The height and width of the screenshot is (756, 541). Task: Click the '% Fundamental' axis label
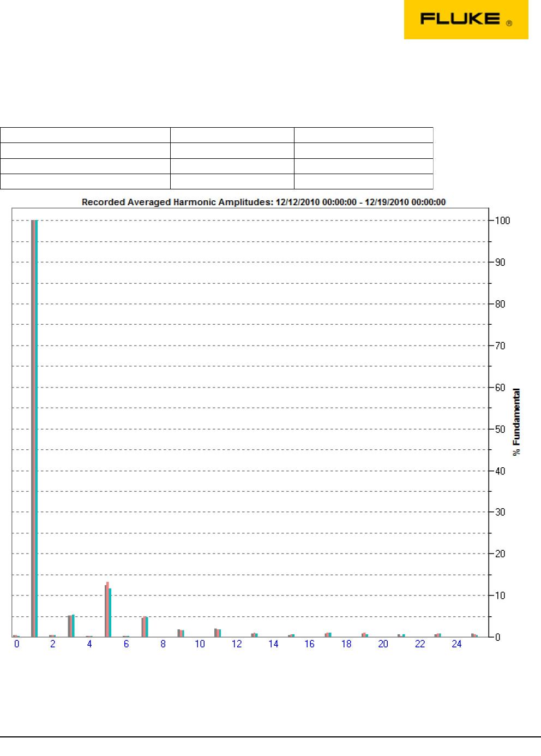point(516,422)
